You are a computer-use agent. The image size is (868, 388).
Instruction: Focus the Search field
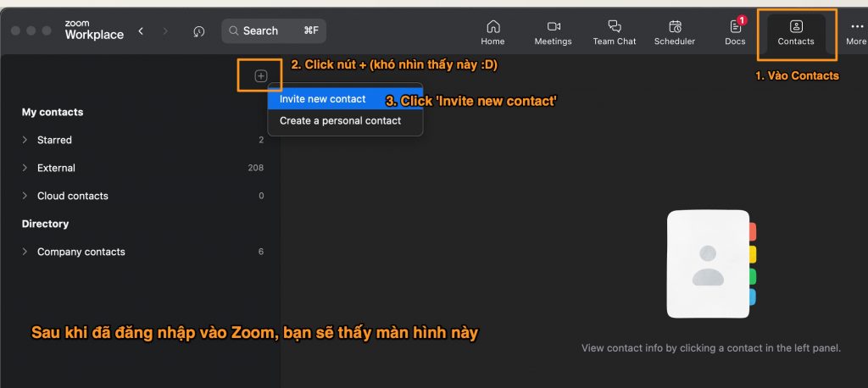click(x=274, y=31)
